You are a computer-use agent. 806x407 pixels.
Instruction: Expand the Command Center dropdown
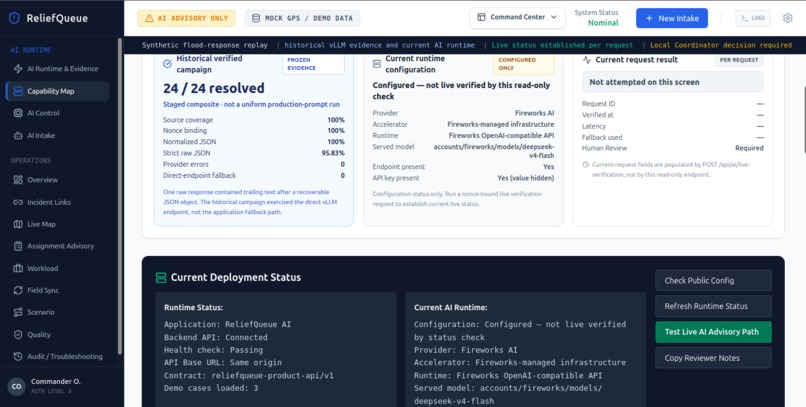click(x=517, y=17)
